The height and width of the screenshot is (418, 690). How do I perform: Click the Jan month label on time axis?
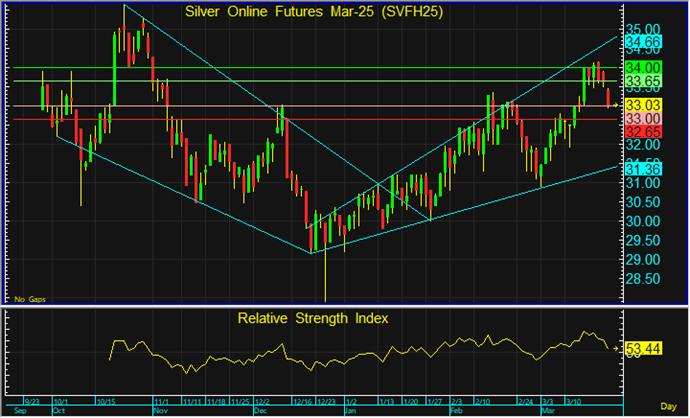(349, 410)
